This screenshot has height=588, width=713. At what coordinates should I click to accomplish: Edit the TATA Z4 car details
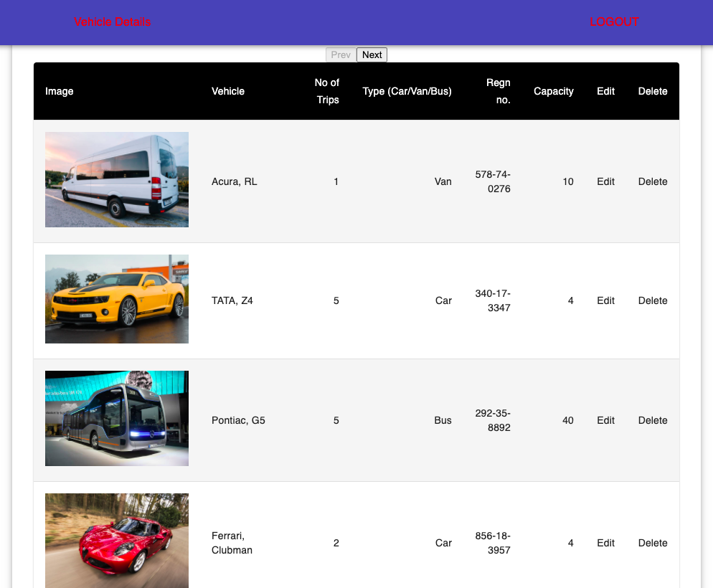point(605,300)
